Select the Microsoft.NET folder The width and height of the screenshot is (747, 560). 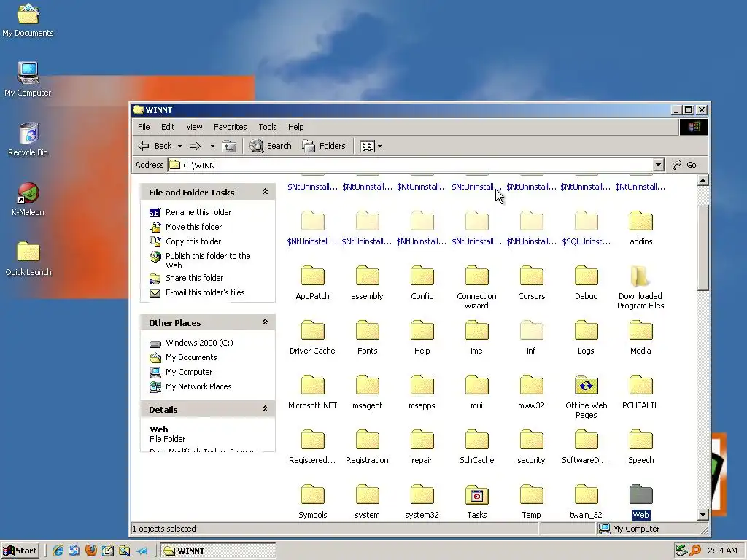pyautogui.click(x=312, y=392)
